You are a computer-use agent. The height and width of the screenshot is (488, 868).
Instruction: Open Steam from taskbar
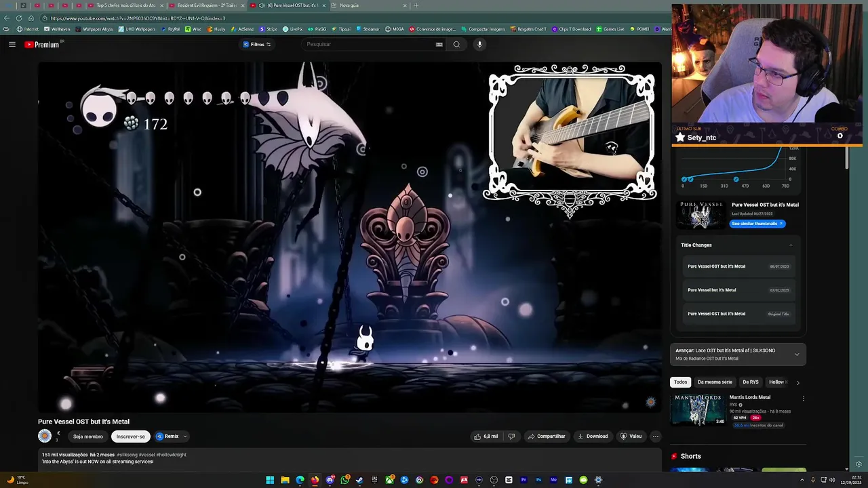coord(359,480)
